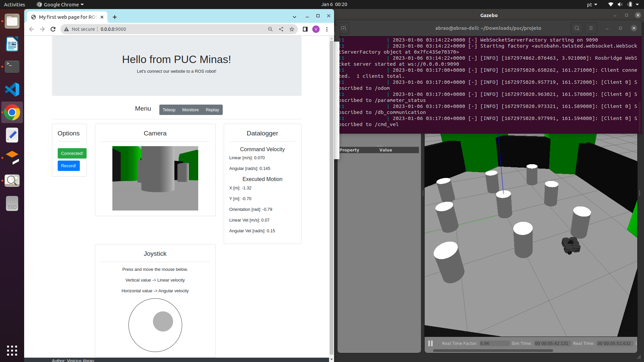
Task: Click the Connected! button
Action: coord(72,154)
